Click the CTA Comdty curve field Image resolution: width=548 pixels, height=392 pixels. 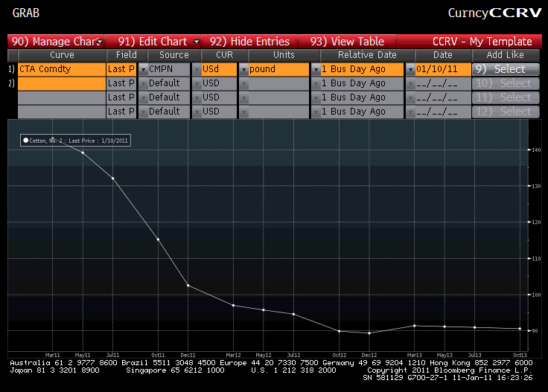coord(62,69)
